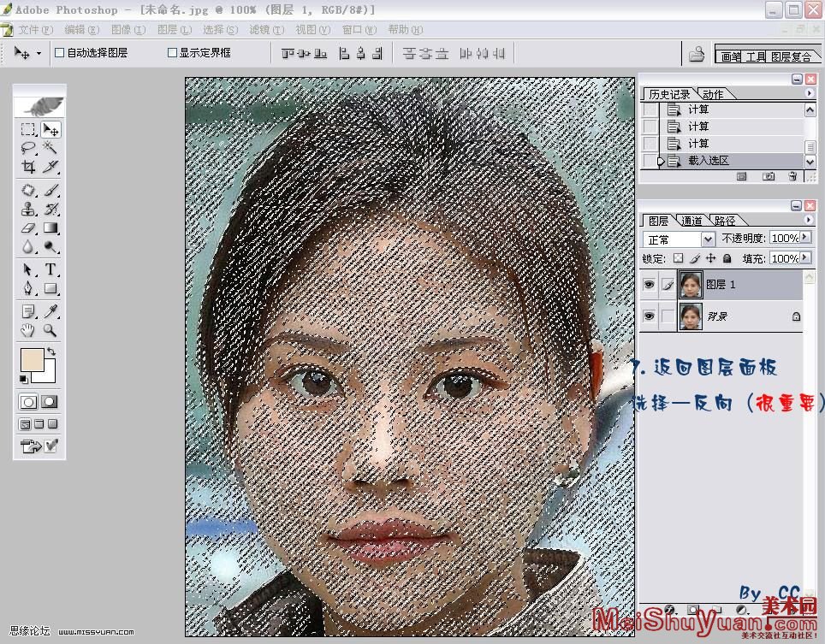
Task: Select the Lasso tool
Action: click(x=28, y=148)
